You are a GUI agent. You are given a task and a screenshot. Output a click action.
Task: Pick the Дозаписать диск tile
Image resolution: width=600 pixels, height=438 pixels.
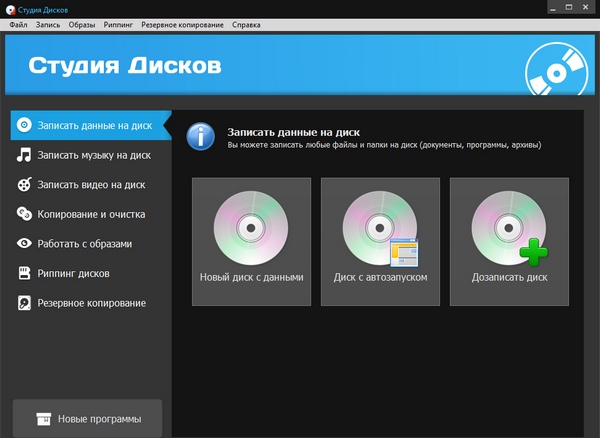pos(509,241)
